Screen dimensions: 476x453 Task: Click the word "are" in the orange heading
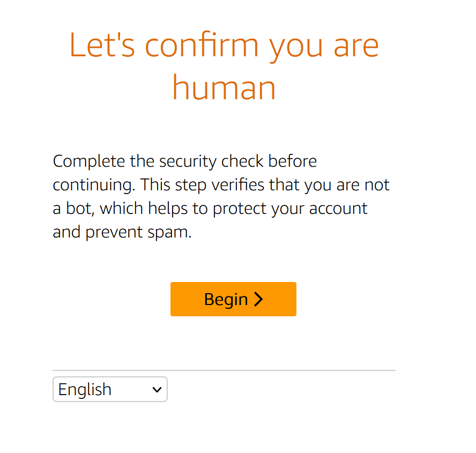[356, 46]
